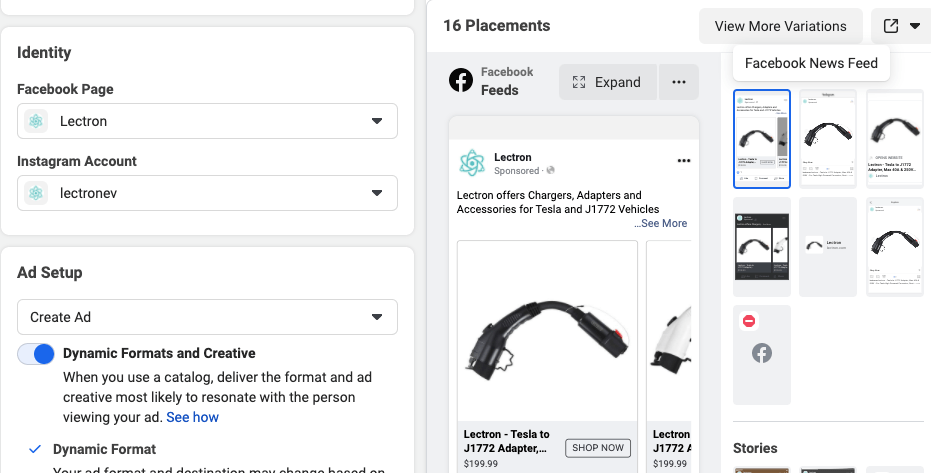Click the Lectron post options ellipsis

(x=684, y=160)
